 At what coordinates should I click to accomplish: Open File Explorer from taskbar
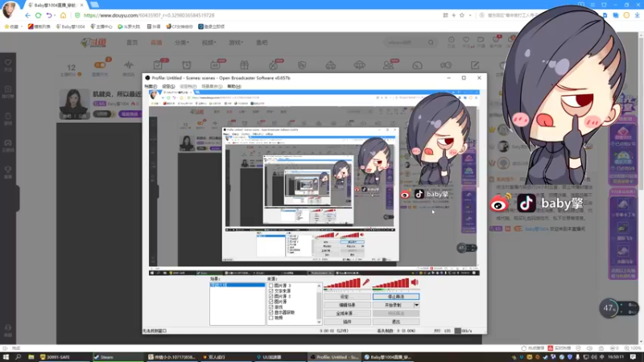[x=31, y=357]
